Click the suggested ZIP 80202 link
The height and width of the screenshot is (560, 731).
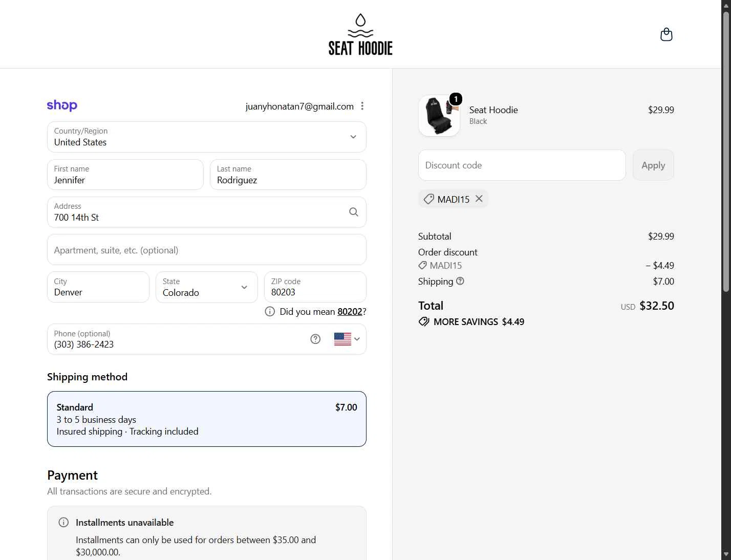[x=350, y=311]
